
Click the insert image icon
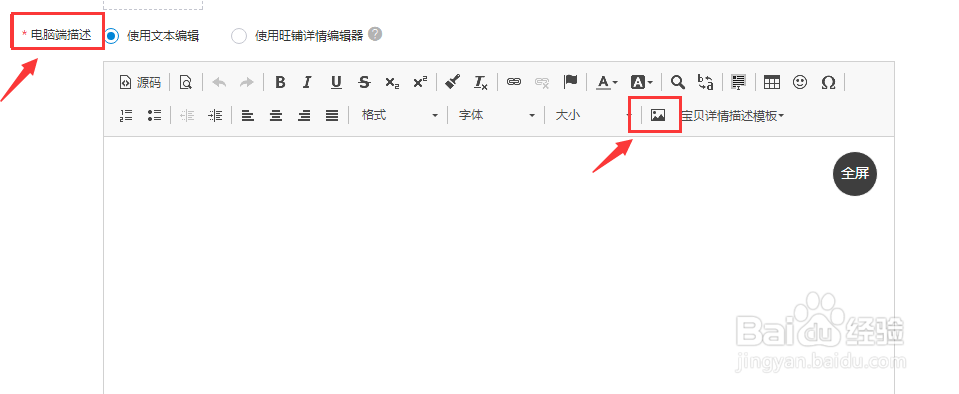(657, 115)
